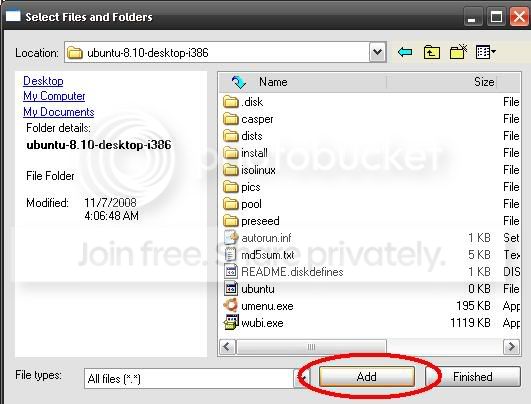
Task: Click the 195 KB size value
Action: [473, 306]
